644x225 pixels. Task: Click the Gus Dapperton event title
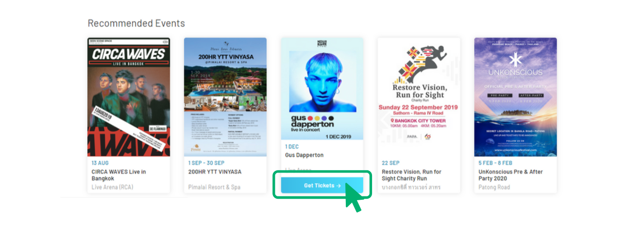pos(304,155)
